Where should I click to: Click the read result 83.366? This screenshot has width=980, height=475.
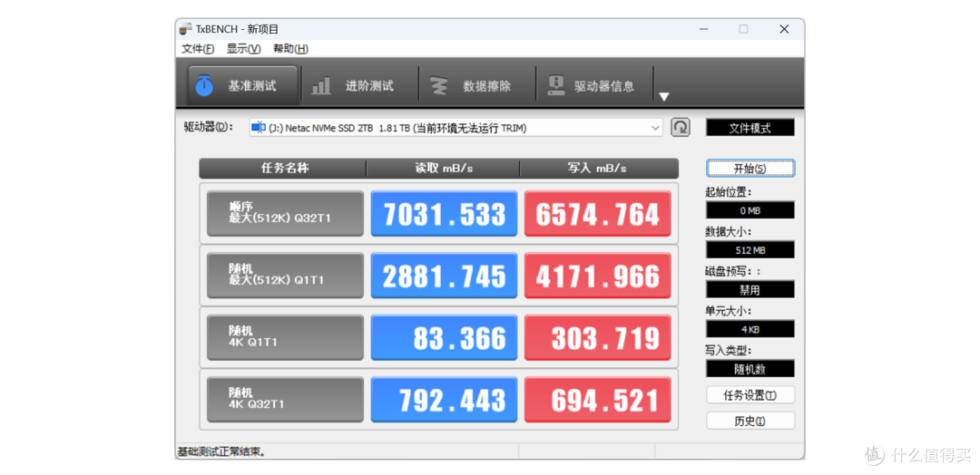pos(444,337)
